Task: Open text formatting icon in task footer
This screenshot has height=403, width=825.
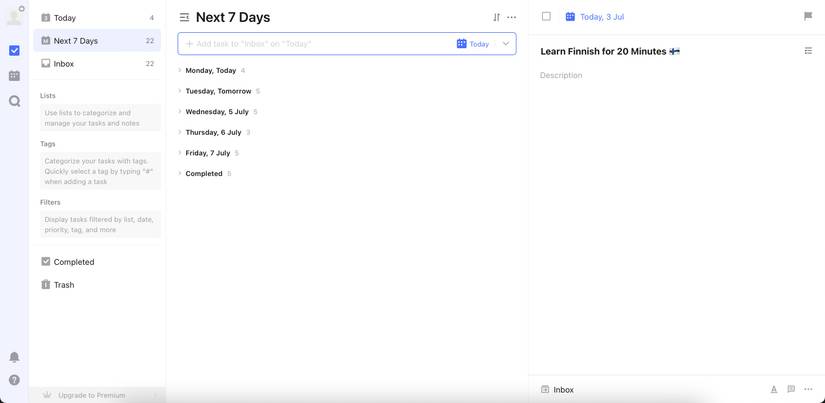Action: pos(774,389)
